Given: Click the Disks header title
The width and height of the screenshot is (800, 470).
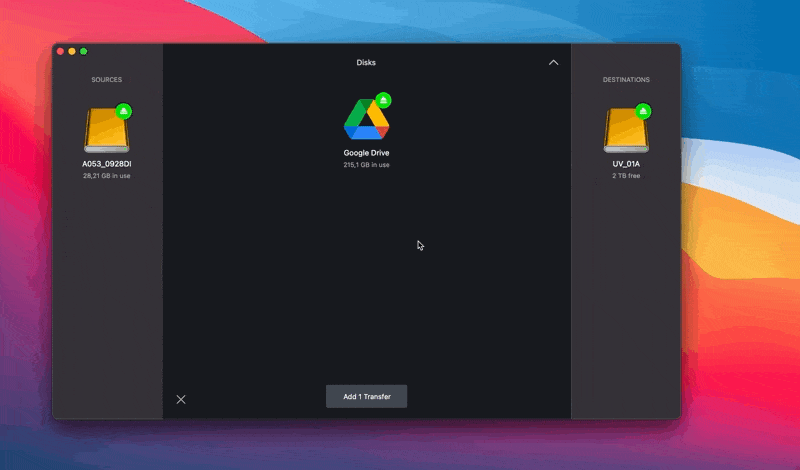Looking at the screenshot, I should coord(366,63).
